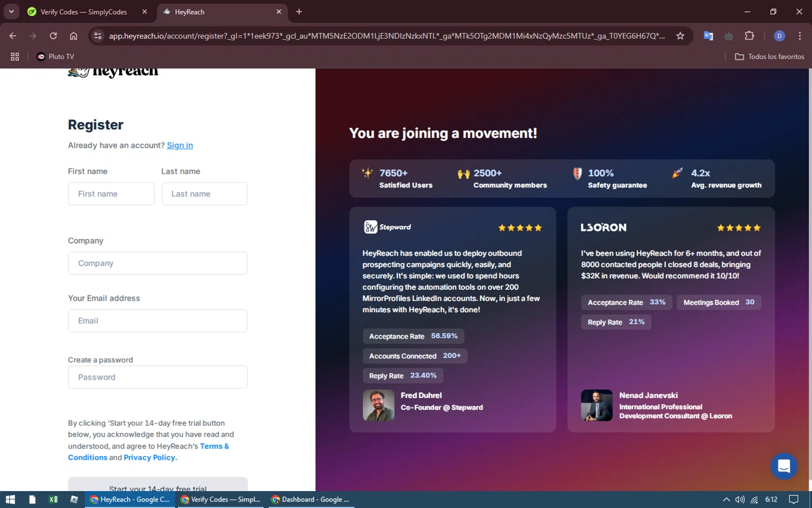Open the Pluto TV bookmark
The width and height of the screenshot is (812, 508).
[x=55, y=56]
